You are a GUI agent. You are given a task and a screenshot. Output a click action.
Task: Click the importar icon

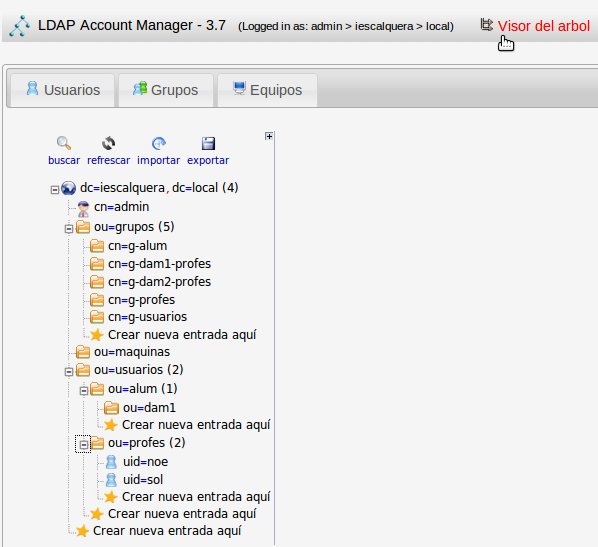(x=159, y=143)
